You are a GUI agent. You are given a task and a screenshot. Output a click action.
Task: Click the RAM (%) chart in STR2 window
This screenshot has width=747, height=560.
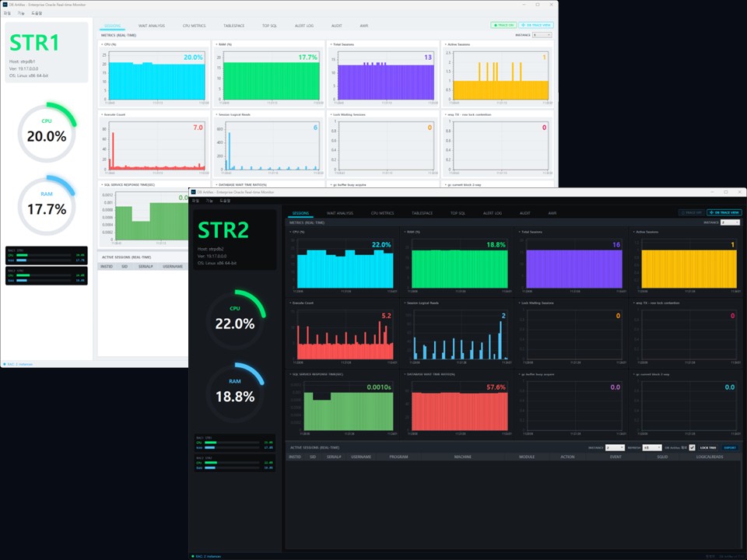pyautogui.click(x=457, y=262)
